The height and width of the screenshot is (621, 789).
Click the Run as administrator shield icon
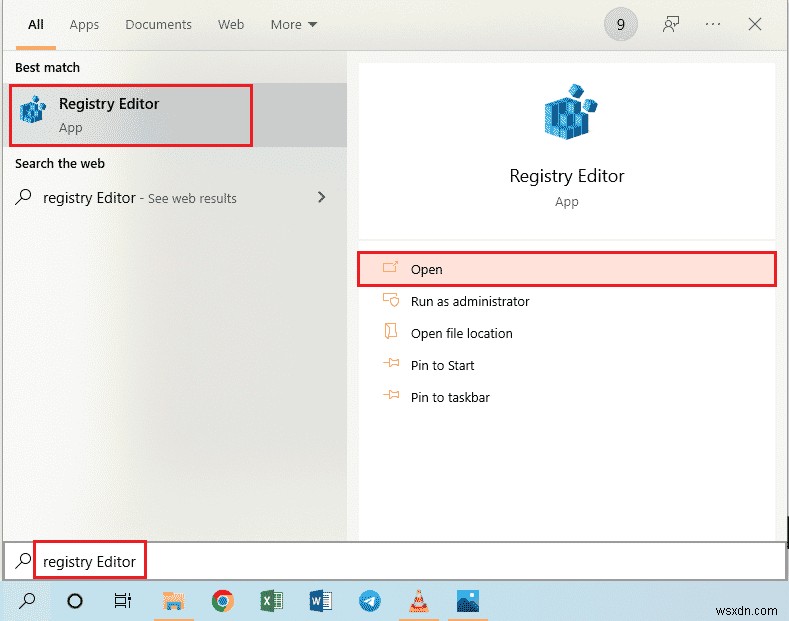click(x=390, y=300)
